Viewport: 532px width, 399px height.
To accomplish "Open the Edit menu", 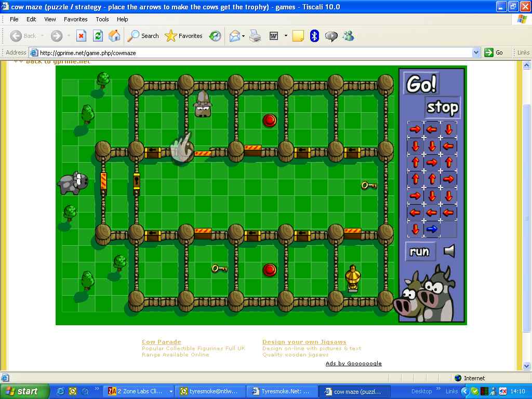I will pos(31,19).
